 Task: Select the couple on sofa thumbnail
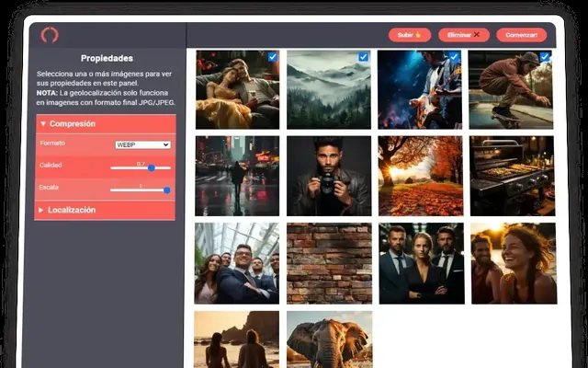237,90
